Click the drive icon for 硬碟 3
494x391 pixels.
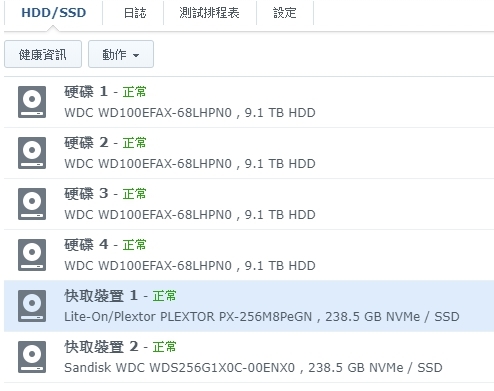32,204
